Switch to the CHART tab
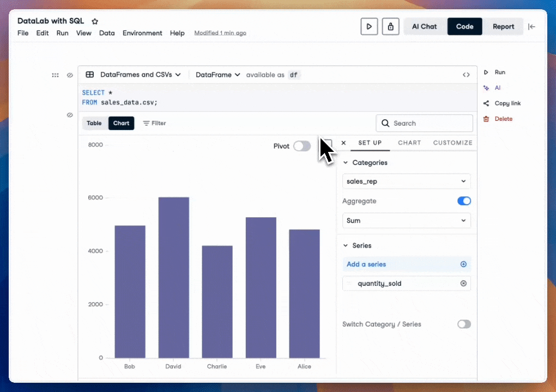 409,143
